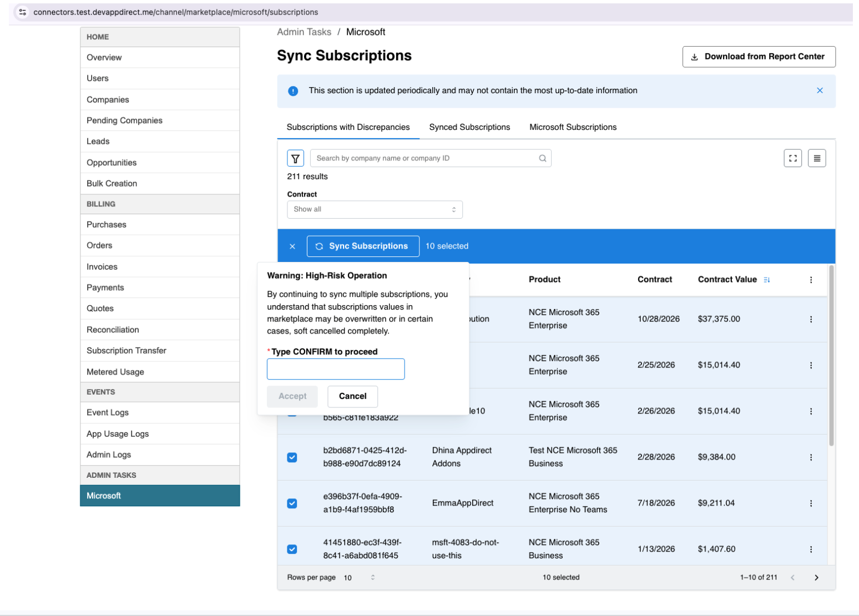859x616 pixels.
Task: Go to next page of results
Action: pyautogui.click(x=816, y=578)
